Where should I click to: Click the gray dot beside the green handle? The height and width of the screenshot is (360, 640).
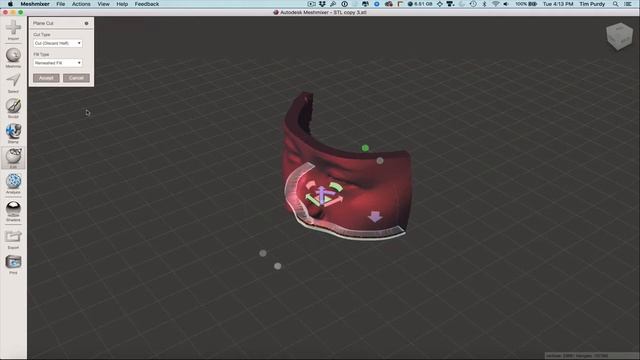[x=380, y=161]
